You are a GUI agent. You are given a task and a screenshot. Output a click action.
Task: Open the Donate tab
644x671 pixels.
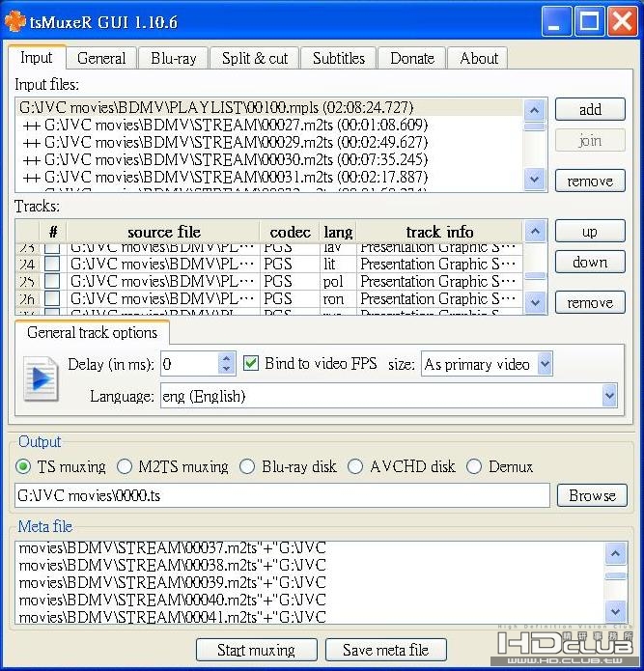tap(412, 58)
